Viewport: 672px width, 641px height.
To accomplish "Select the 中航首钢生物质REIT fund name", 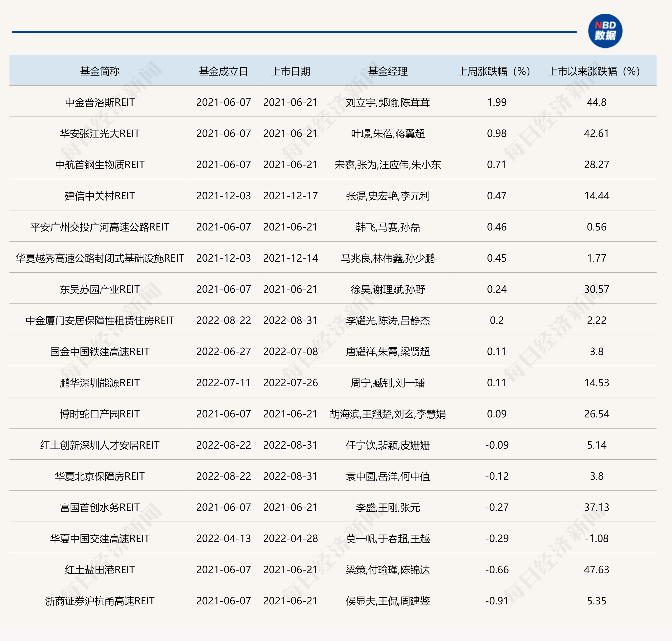I will point(100,164).
